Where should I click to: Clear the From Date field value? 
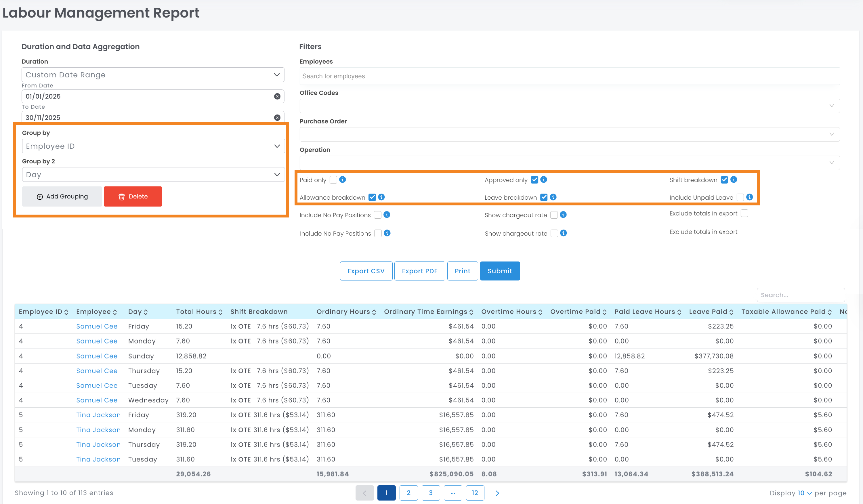[277, 96]
